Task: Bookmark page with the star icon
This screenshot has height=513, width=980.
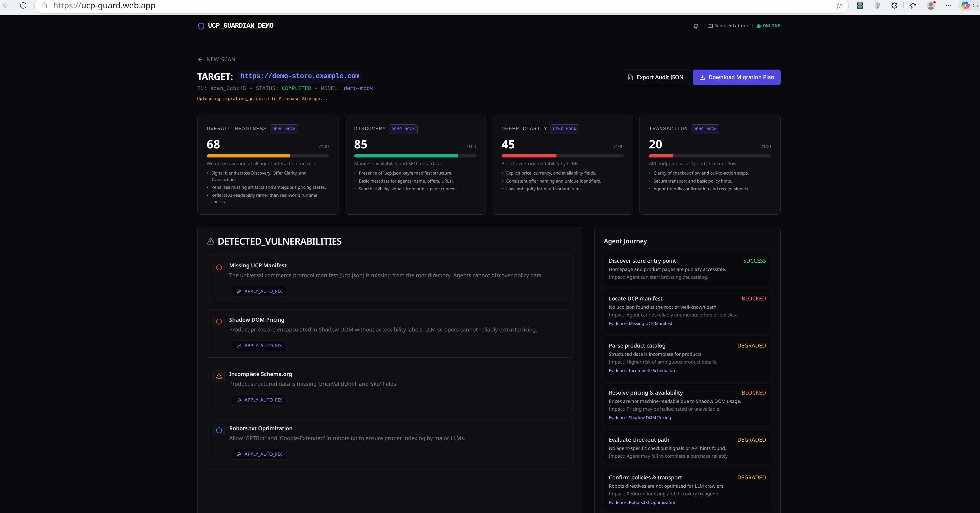Action: click(x=839, y=5)
